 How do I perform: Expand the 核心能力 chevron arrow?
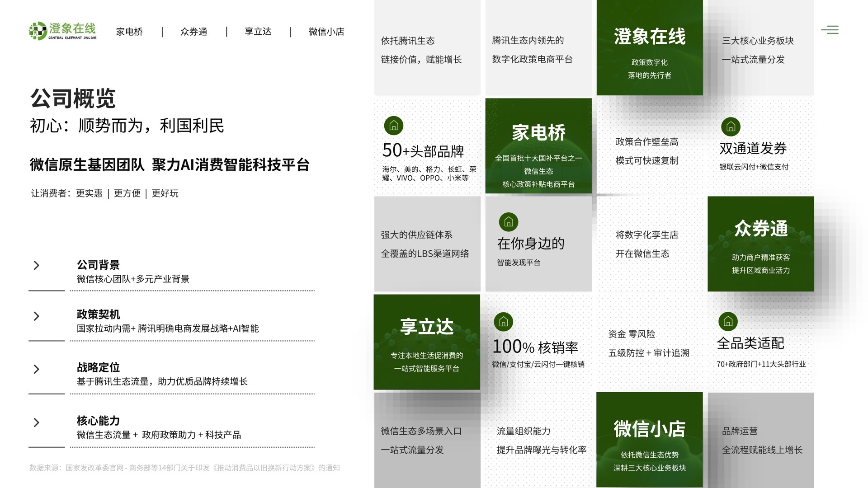(x=37, y=422)
